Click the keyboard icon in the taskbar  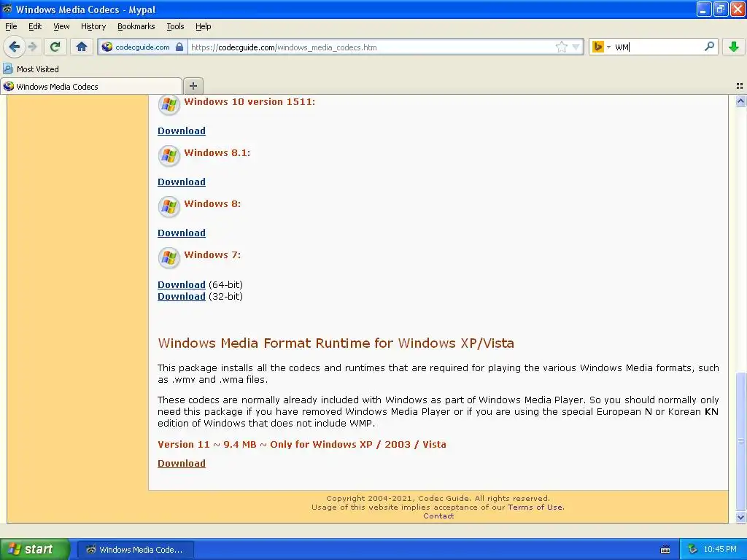[x=665, y=550]
